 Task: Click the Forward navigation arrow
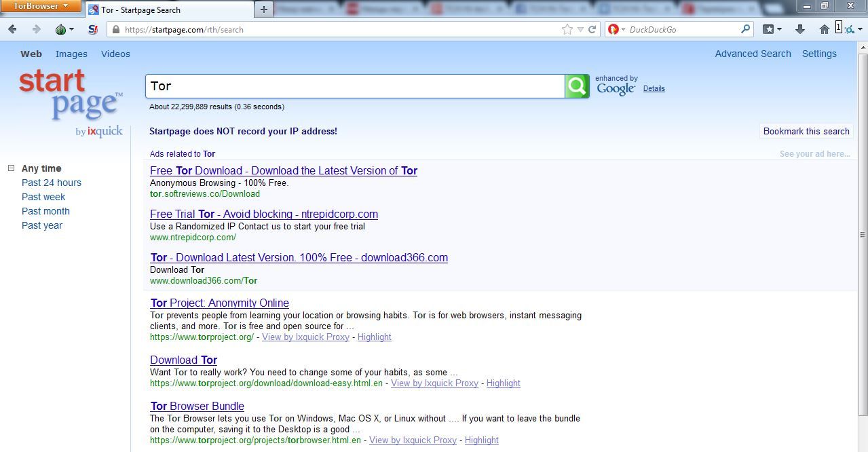pos(37,29)
